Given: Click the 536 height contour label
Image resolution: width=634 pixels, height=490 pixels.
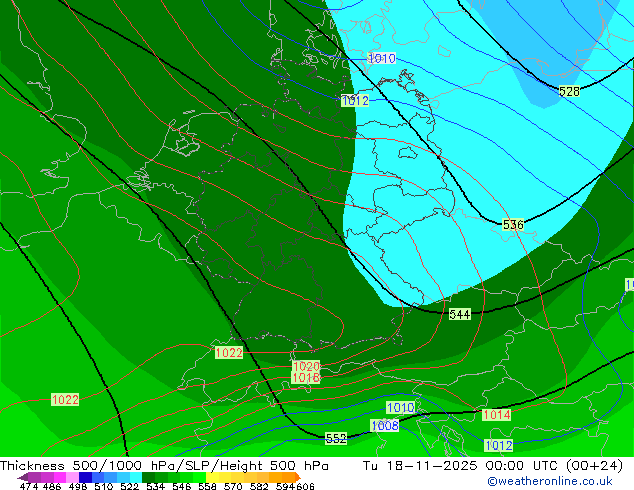Looking at the screenshot, I should 513,224.
